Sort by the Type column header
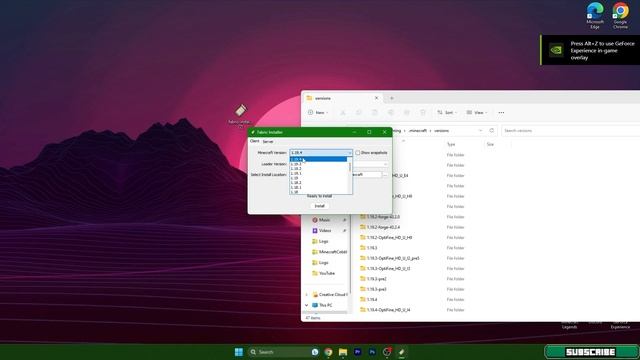This screenshot has width=640, height=360. click(451, 144)
